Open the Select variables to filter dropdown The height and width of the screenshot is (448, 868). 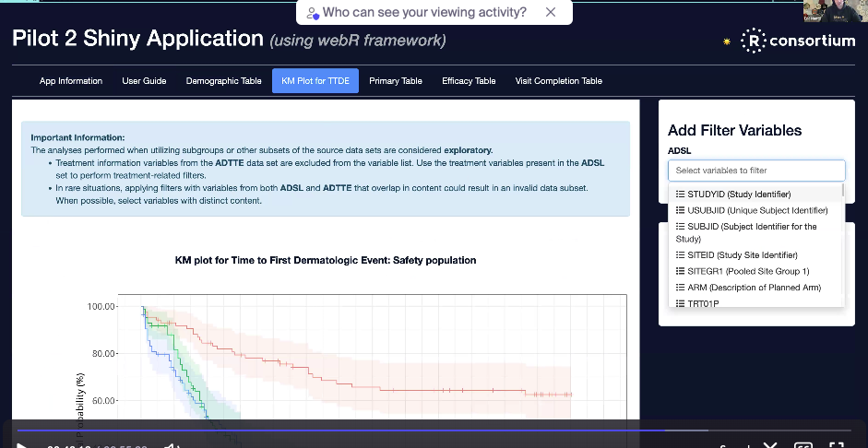pyautogui.click(x=755, y=171)
